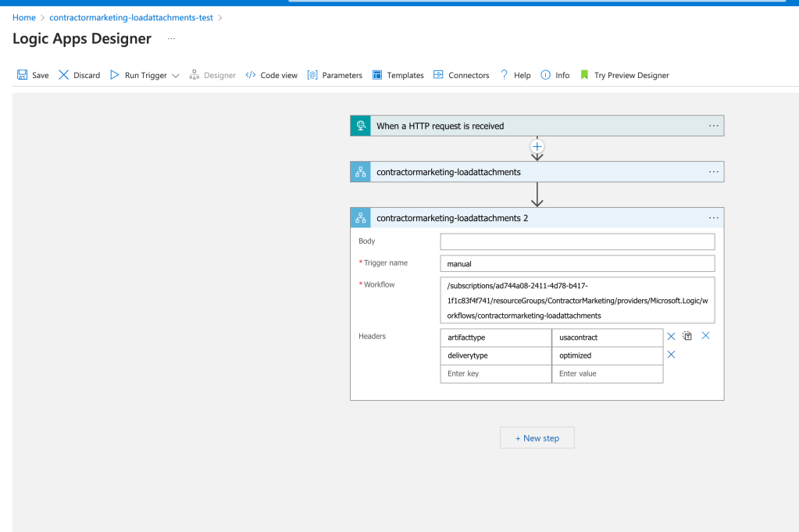
Task: Click into the Body input field
Action: coord(577,241)
